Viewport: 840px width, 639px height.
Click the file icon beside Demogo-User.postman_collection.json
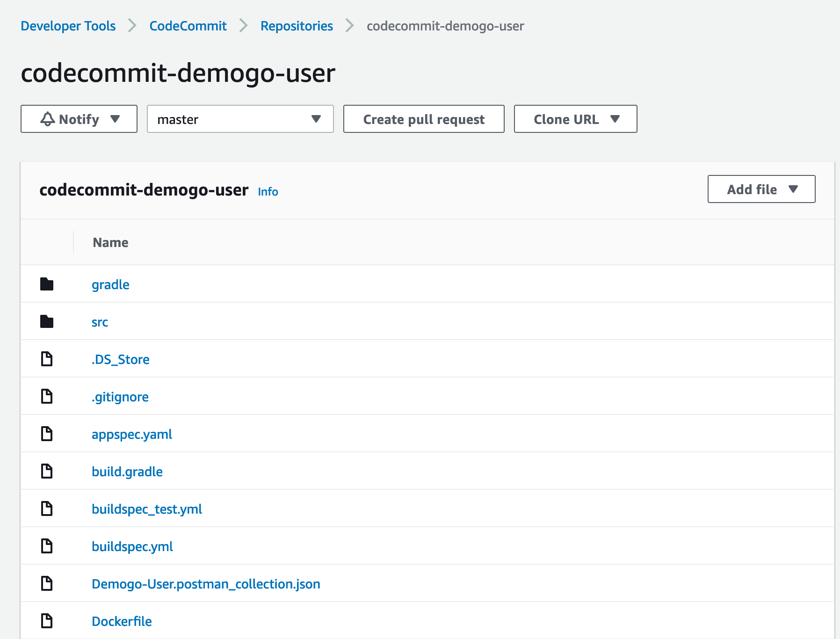pyautogui.click(x=47, y=583)
